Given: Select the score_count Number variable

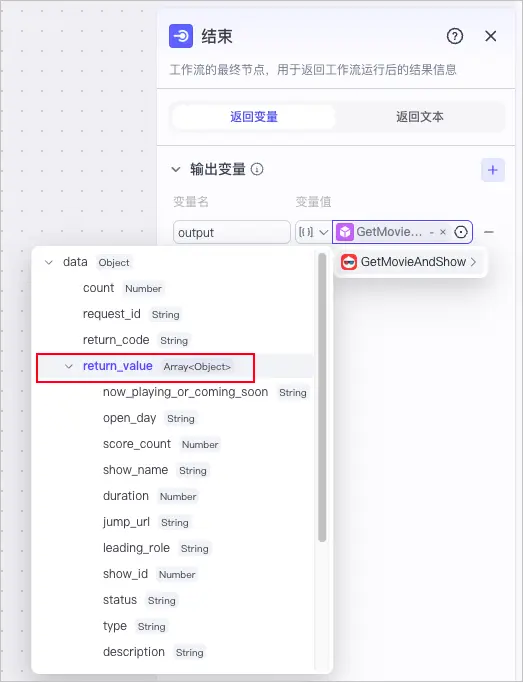Looking at the screenshot, I should (161, 444).
